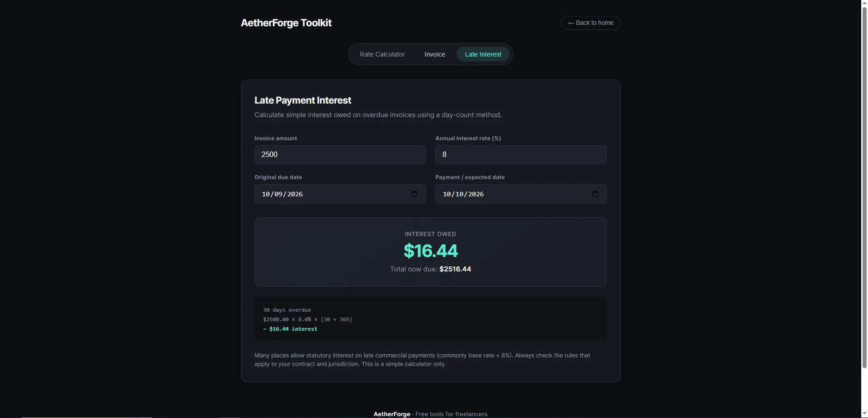This screenshot has width=868, height=418.
Task: Click the $16.44 interest owed amount
Action: point(430,251)
